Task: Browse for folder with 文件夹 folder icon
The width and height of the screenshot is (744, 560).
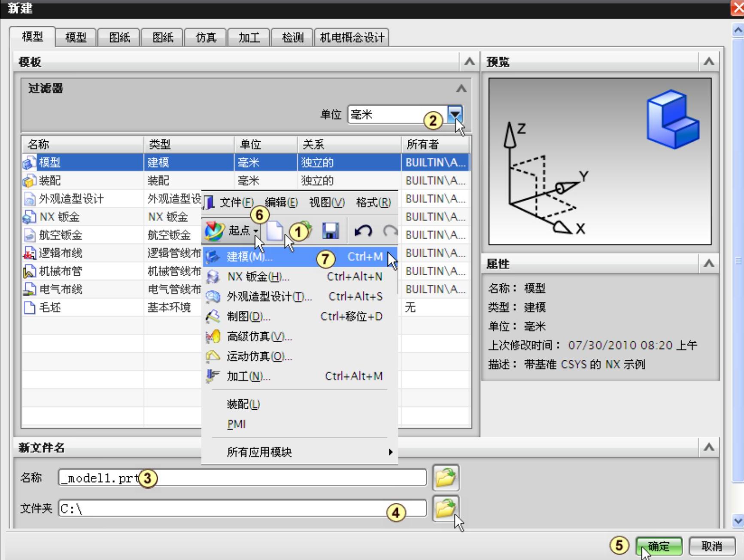Action: [x=446, y=508]
